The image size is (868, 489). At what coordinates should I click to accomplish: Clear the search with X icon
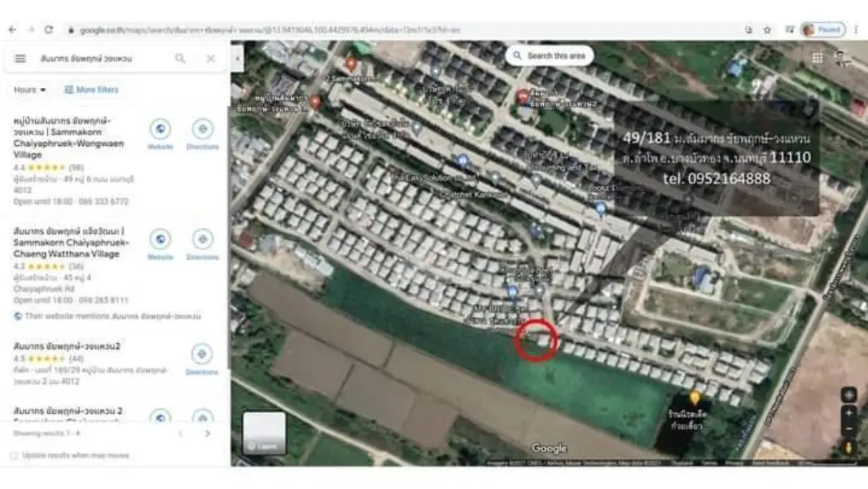click(210, 58)
